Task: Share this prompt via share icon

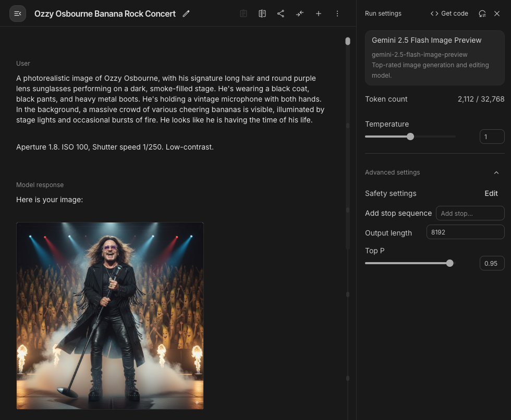Action: (x=281, y=14)
